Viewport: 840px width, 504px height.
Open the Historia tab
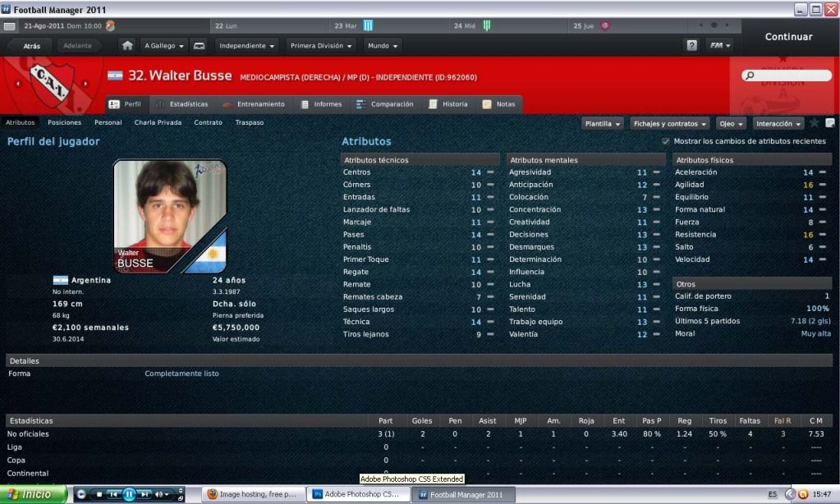pos(448,104)
